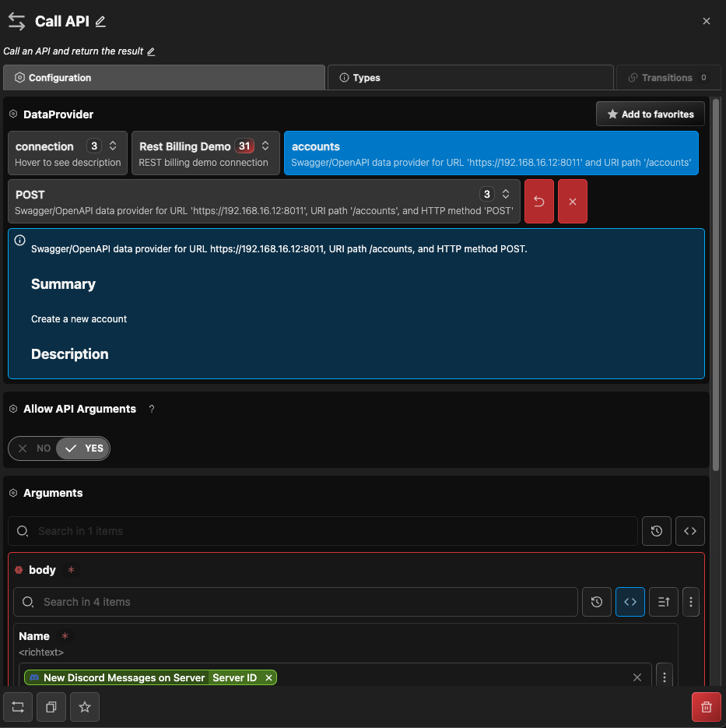Set Allow API Arguments to NO
Viewport: 726px width, 728px height.
pyautogui.click(x=34, y=448)
